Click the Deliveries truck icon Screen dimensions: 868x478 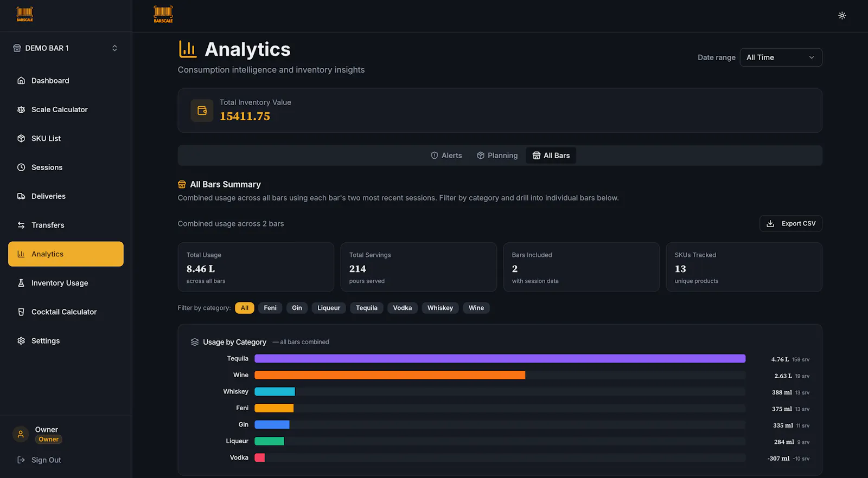(21, 196)
